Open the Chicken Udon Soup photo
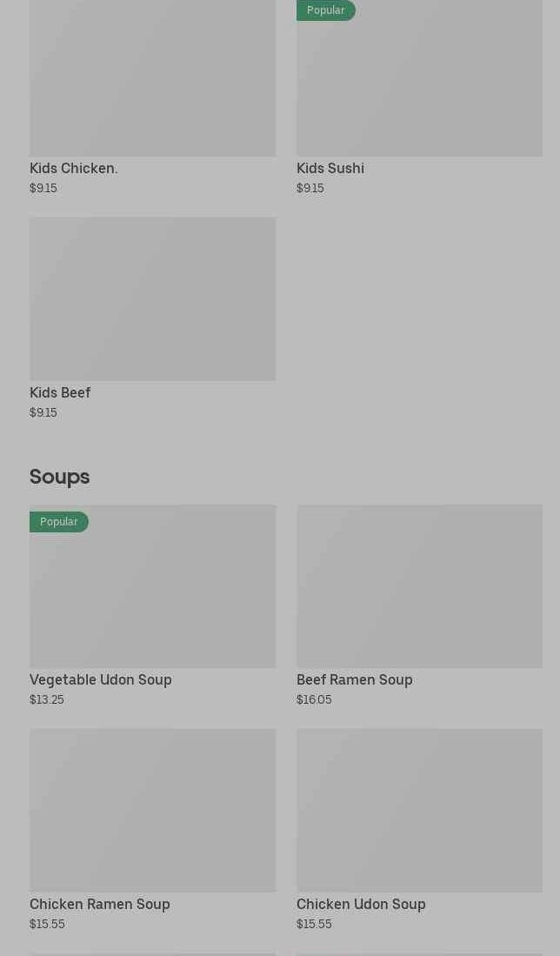This screenshot has width=560, height=956. coord(419,810)
